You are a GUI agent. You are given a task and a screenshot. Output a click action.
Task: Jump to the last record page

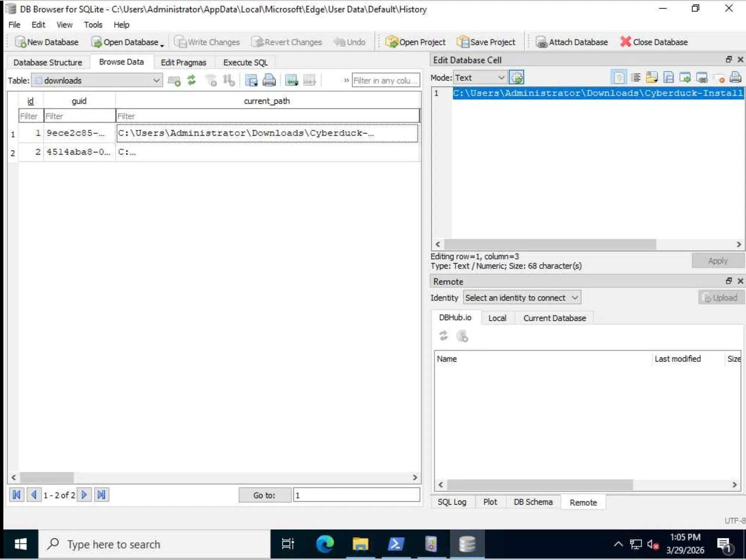[x=101, y=495]
